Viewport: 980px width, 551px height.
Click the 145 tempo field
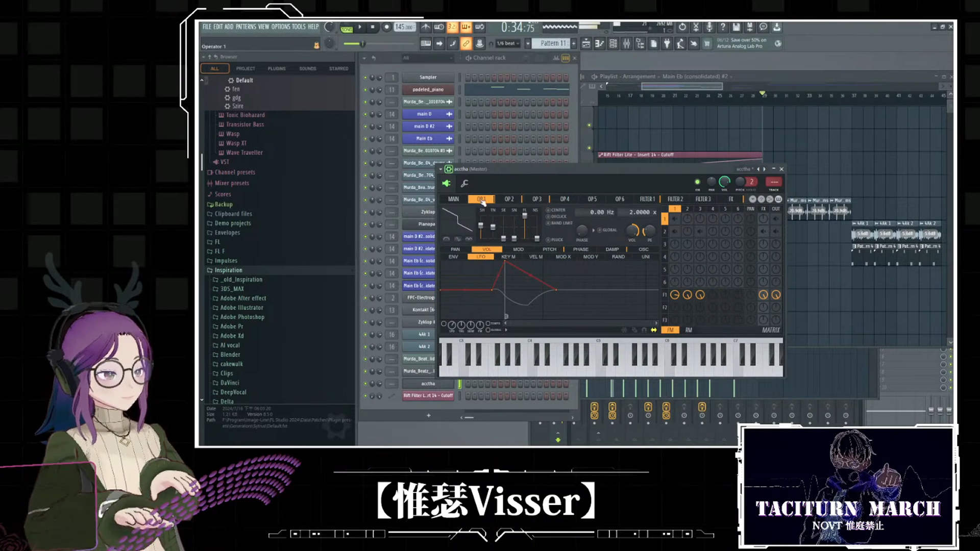click(x=404, y=27)
